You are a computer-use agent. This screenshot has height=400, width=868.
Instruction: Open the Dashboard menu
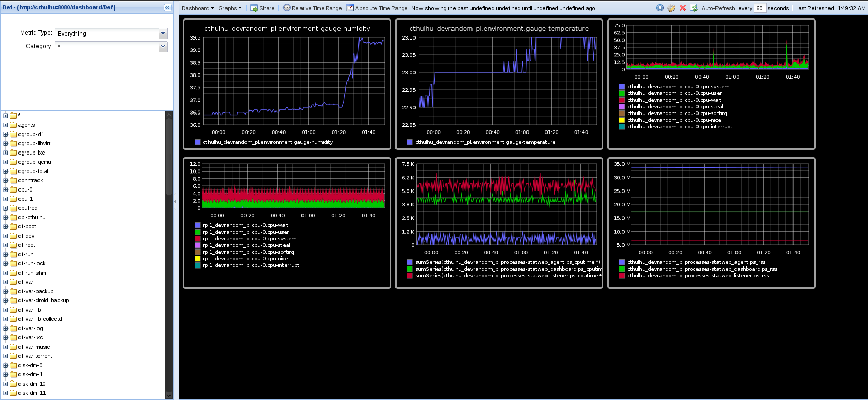pyautogui.click(x=198, y=8)
